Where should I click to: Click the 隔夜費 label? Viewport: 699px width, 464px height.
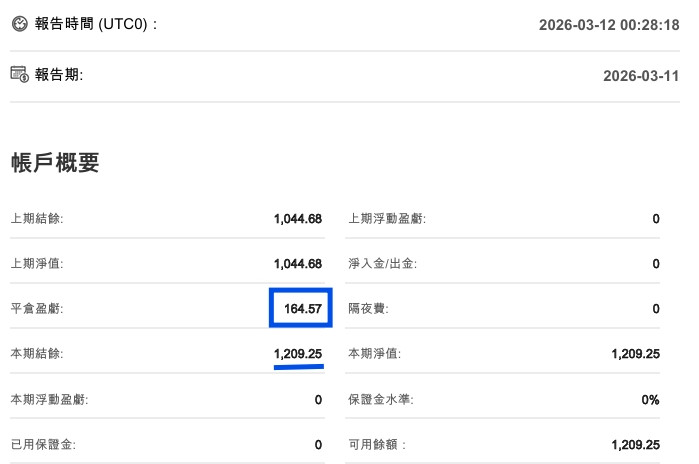pos(368,309)
